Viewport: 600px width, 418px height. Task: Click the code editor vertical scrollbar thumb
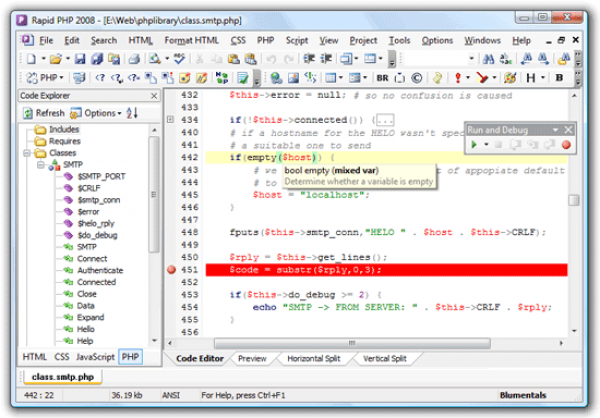point(574,199)
